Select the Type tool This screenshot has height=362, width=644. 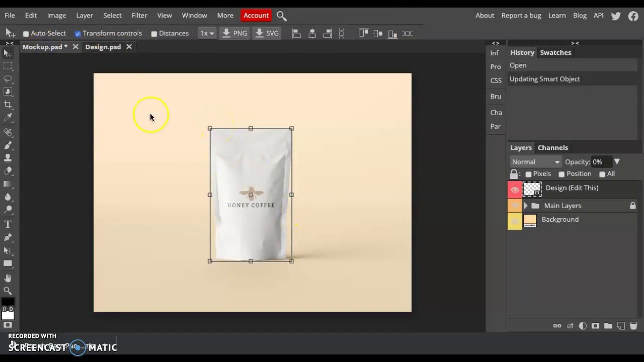coord(8,224)
